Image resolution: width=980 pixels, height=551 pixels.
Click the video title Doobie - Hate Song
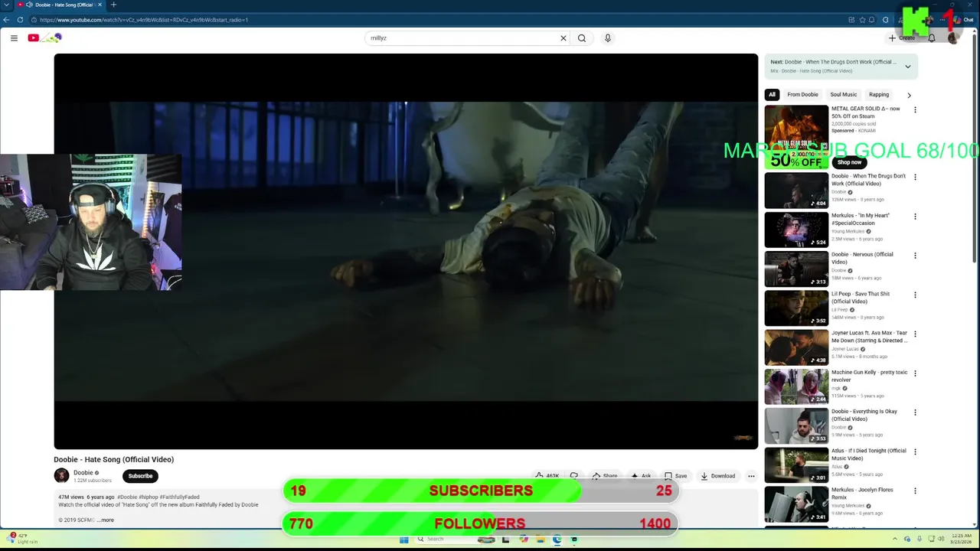coord(113,459)
